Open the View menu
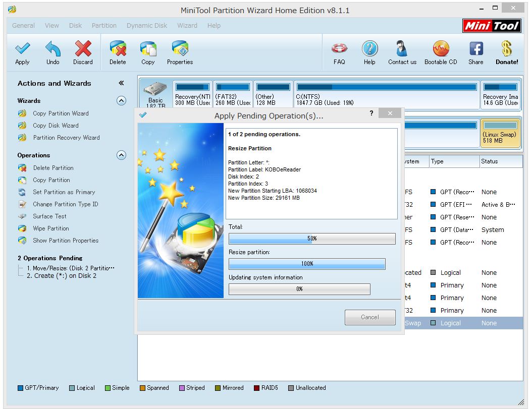The height and width of the screenshot is (409, 532). [x=52, y=25]
